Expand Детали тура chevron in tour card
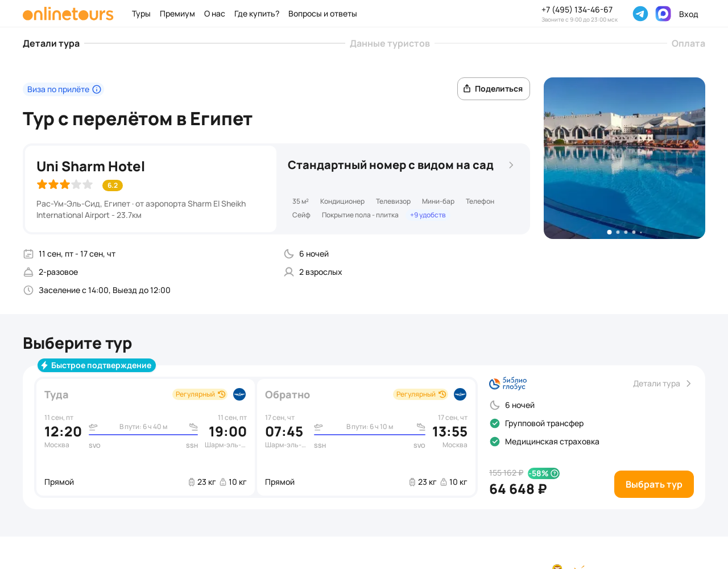 coord(688,384)
